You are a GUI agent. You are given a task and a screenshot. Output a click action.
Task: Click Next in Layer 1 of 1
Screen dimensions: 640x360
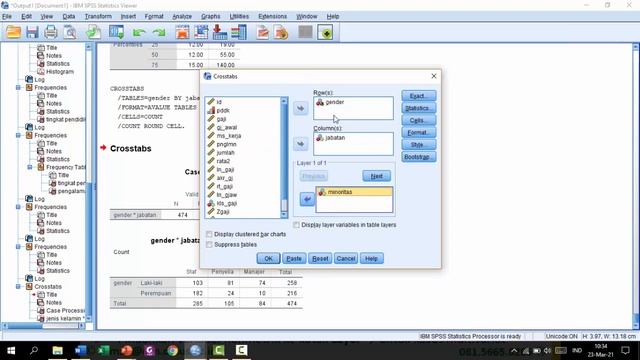[376, 176]
